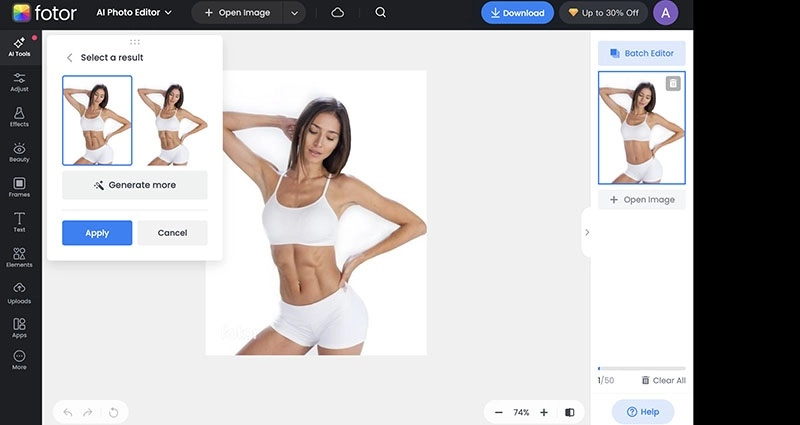This screenshot has width=800, height=425.
Task: Select the Text tool
Action: tap(19, 223)
